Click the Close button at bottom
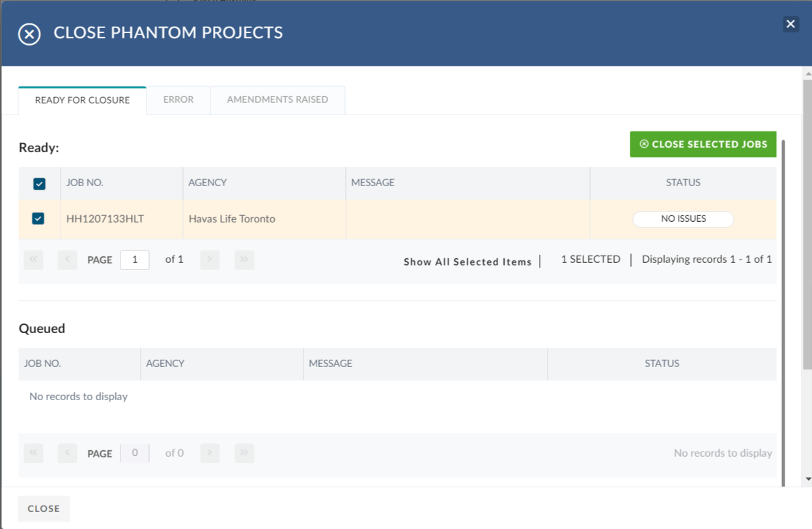Image resolution: width=812 pixels, height=529 pixels. pos(44,509)
